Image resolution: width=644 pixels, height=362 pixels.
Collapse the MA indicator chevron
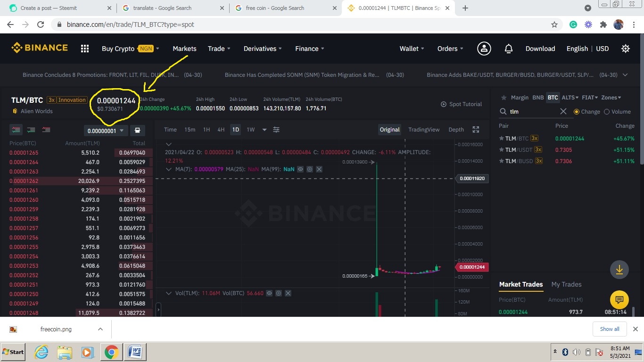click(x=168, y=169)
